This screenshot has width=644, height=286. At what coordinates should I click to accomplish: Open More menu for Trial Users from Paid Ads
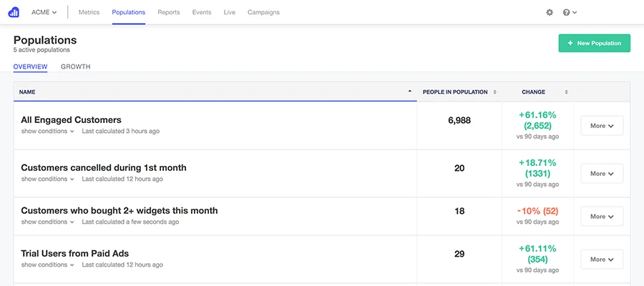(602, 260)
